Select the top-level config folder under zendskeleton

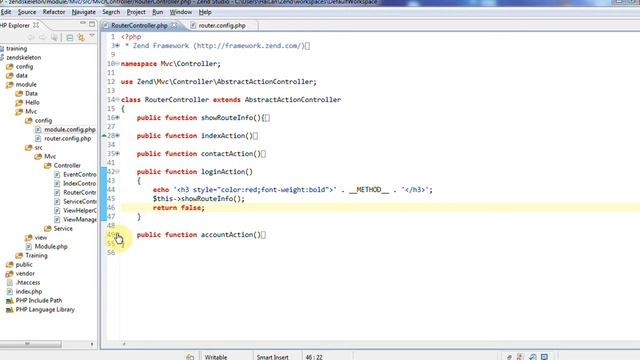24,67
